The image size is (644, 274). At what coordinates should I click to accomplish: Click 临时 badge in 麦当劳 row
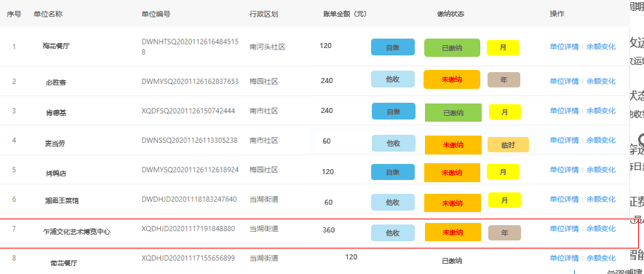(x=508, y=145)
